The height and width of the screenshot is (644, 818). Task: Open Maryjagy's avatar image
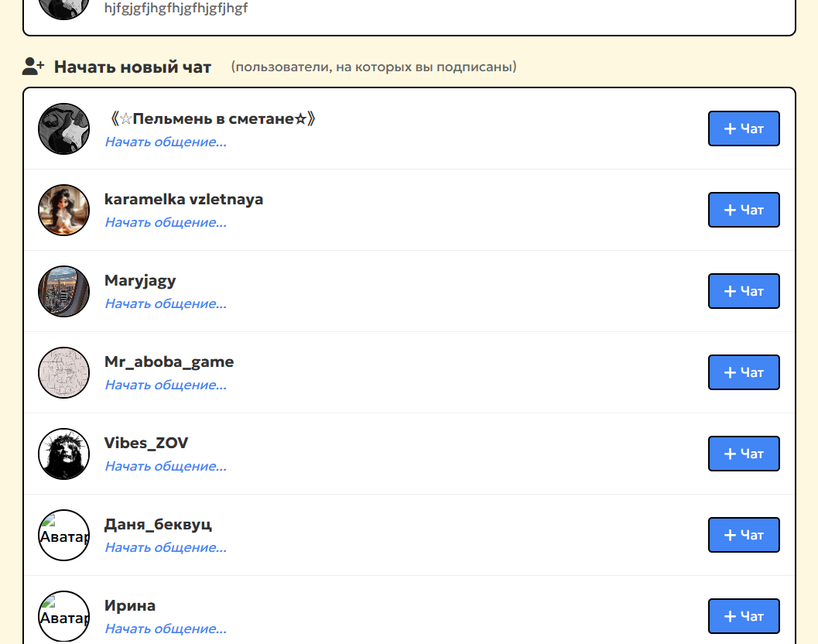pos(63,291)
